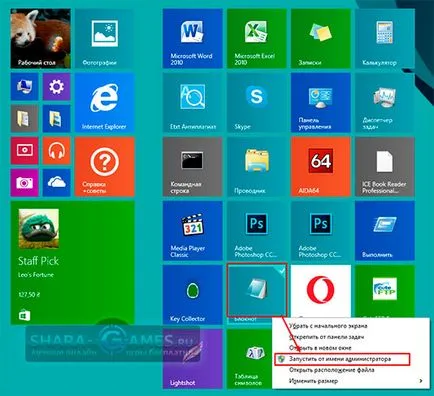The width and height of the screenshot is (434, 396).
Task: Open the CuteFTP tile
Action: 385,292
